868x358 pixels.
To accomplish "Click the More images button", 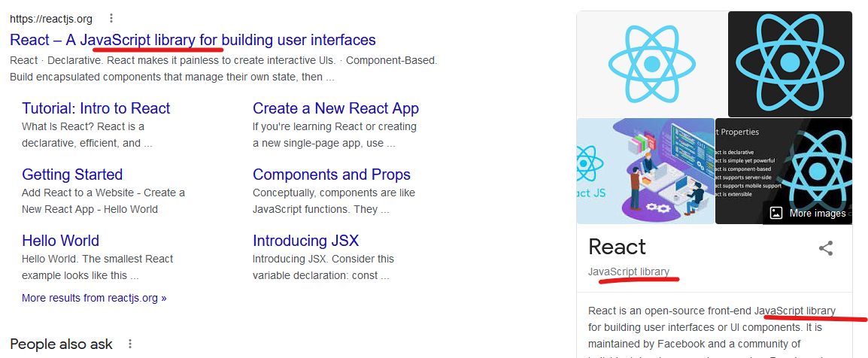I will [x=808, y=213].
